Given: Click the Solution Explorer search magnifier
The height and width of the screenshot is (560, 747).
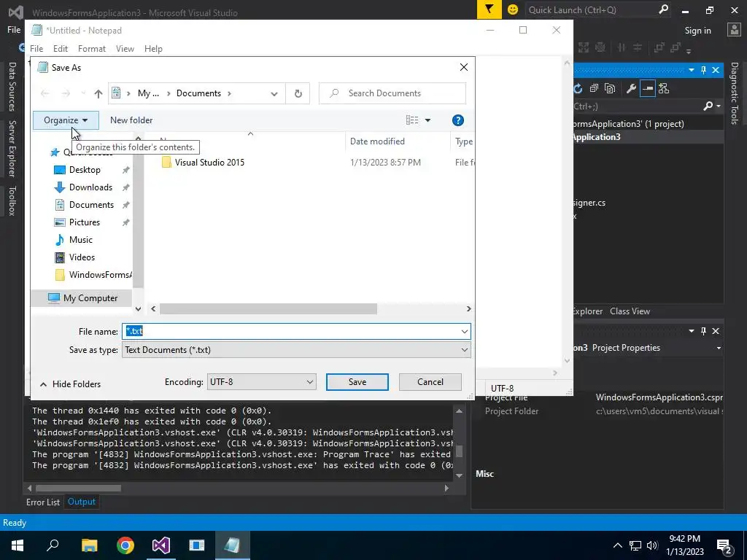Looking at the screenshot, I should pos(708,106).
